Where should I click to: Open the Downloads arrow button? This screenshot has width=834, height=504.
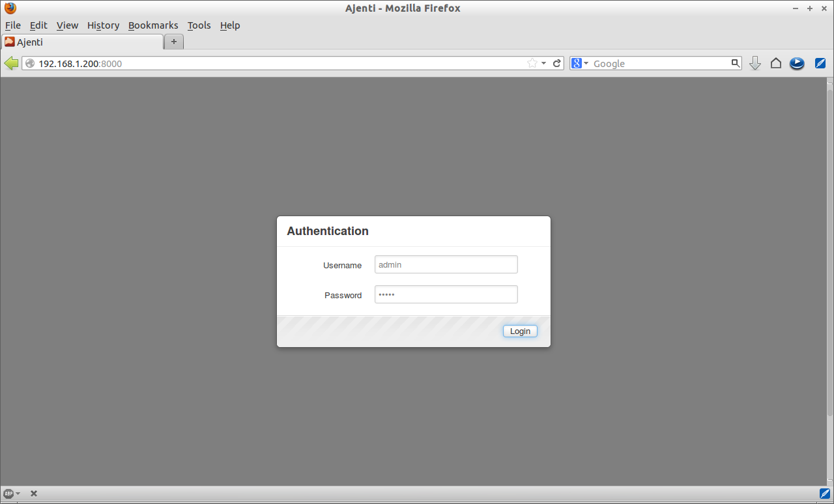point(755,63)
